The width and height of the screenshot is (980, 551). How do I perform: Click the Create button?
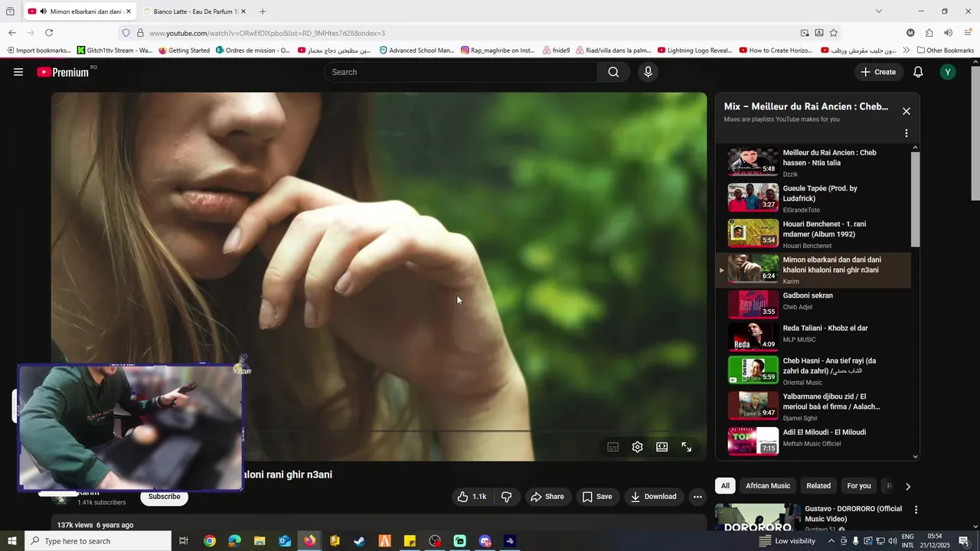tap(878, 72)
